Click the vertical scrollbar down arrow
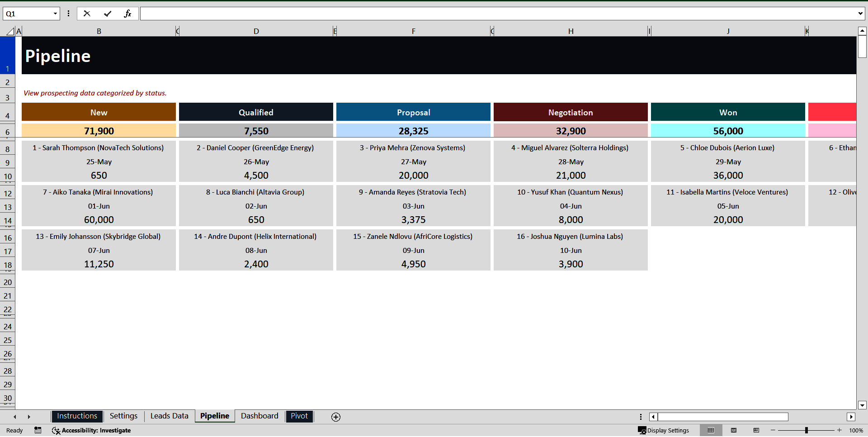The image size is (868, 437). (x=862, y=405)
